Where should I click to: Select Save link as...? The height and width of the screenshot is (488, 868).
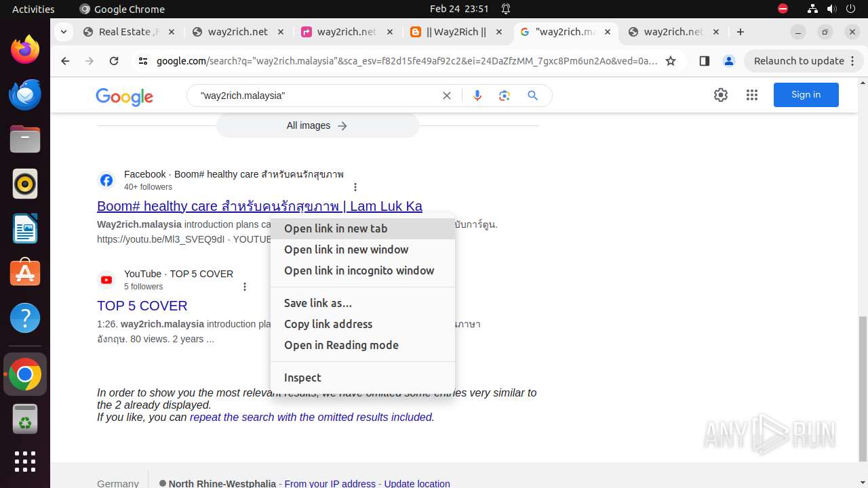(x=363, y=303)
